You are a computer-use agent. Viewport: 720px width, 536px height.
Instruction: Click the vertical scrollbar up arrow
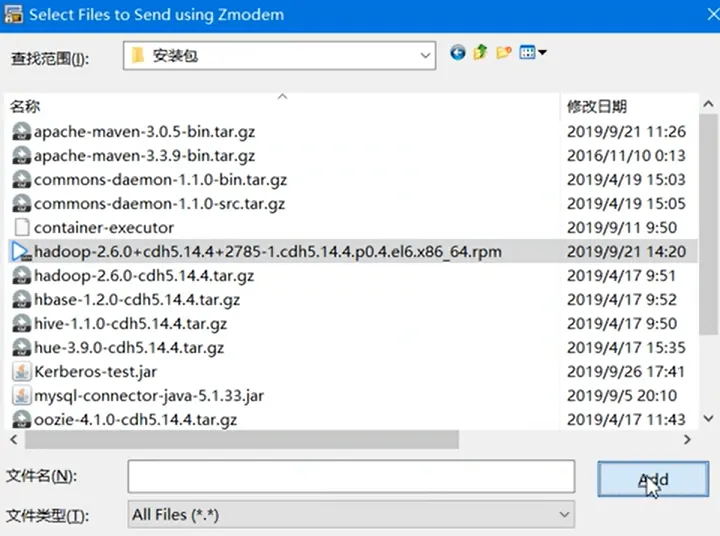pos(708,104)
